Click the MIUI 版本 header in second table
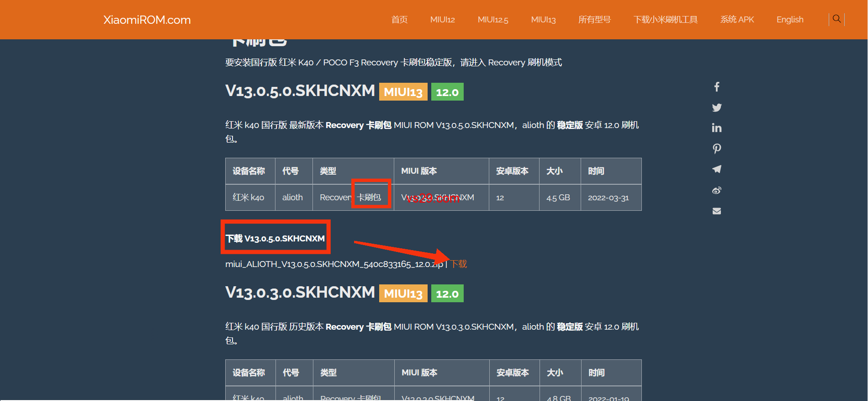The width and height of the screenshot is (868, 401). pyautogui.click(x=442, y=373)
